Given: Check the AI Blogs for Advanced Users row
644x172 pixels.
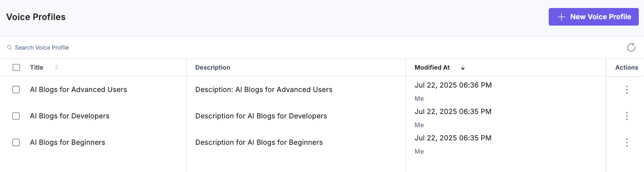Looking at the screenshot, I should [16, 90].
